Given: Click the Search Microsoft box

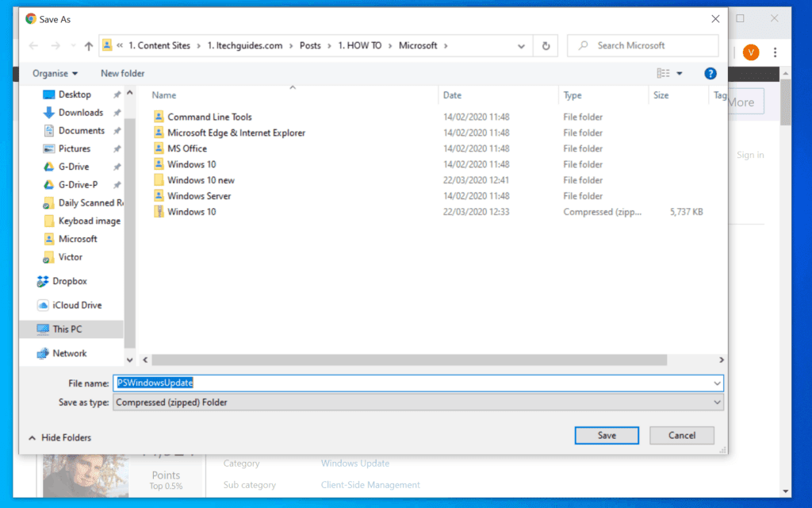Looking at the screenshot, I should click(x=642, y=45).
